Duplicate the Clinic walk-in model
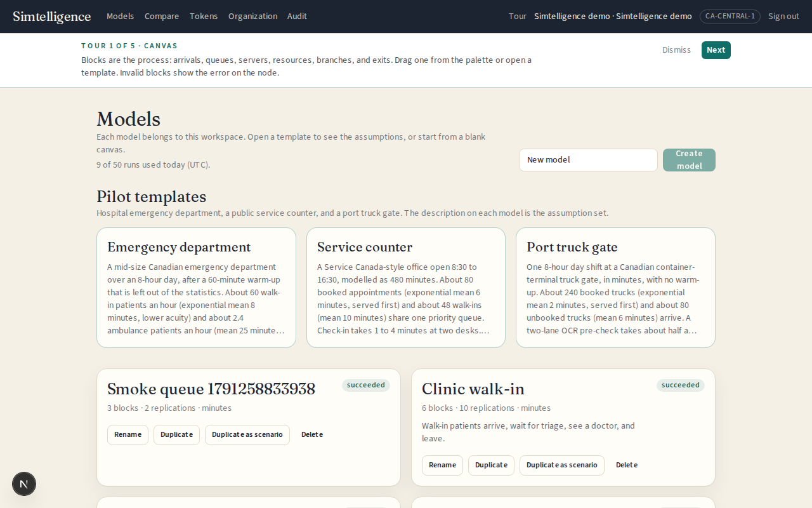 pos(491,465)
